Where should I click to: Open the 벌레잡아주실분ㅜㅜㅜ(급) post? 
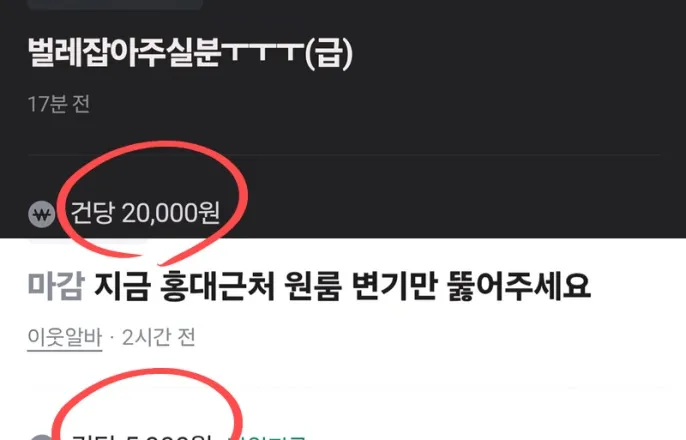coord(190,52)
